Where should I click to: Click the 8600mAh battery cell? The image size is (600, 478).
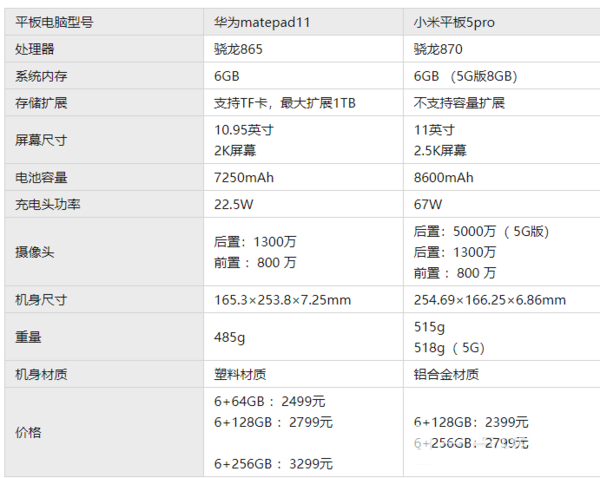pos(443,178)
